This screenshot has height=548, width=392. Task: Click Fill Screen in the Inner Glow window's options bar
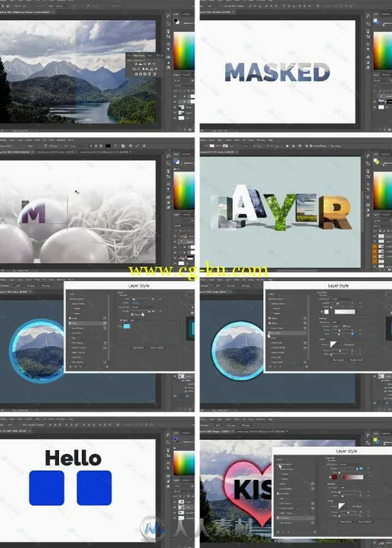[246, 286]
